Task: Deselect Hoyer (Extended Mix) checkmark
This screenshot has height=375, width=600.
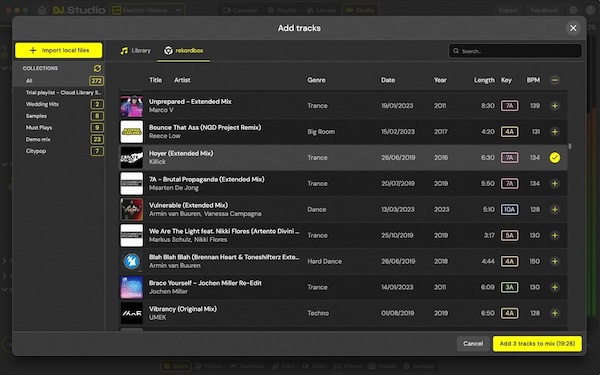Action: point(554,157)
